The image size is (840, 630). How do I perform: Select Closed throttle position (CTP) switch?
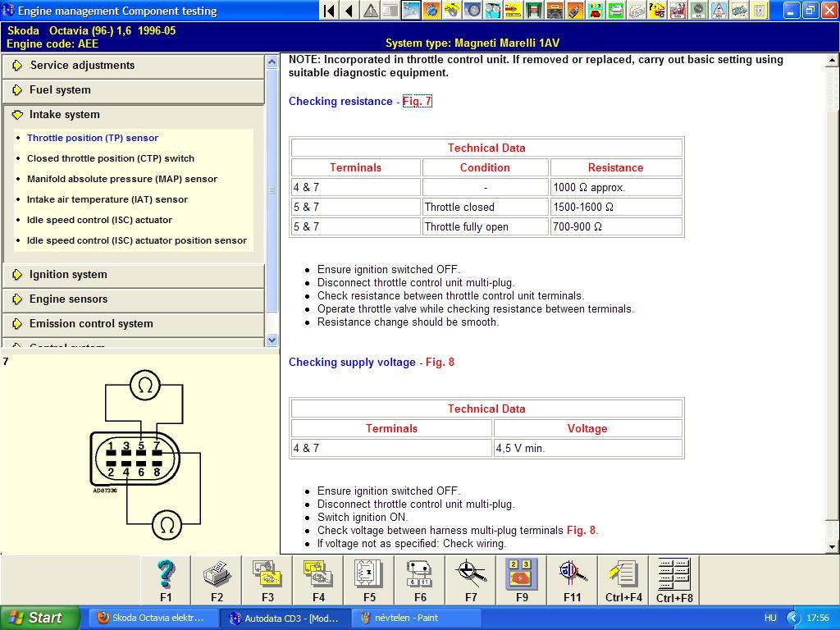[x=111, y=158]
